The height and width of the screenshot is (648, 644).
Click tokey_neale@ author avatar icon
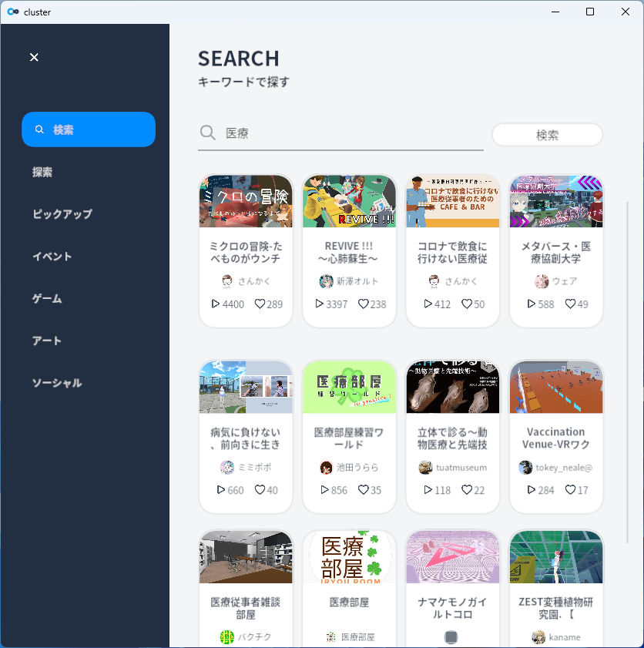pyautogui.click(x=525, y=468)
